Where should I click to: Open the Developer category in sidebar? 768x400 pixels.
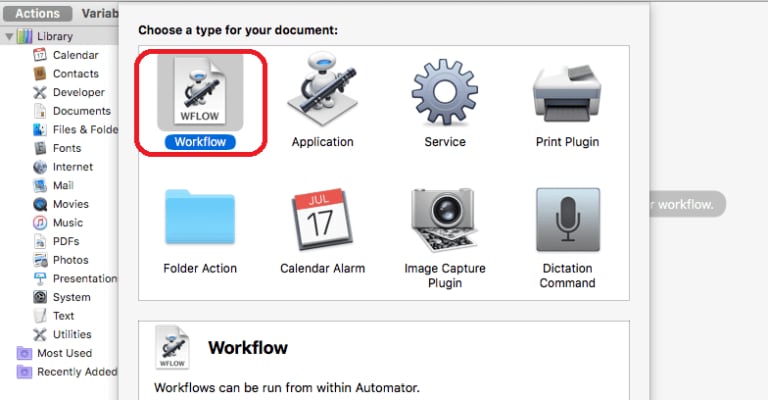coord(78,92)
